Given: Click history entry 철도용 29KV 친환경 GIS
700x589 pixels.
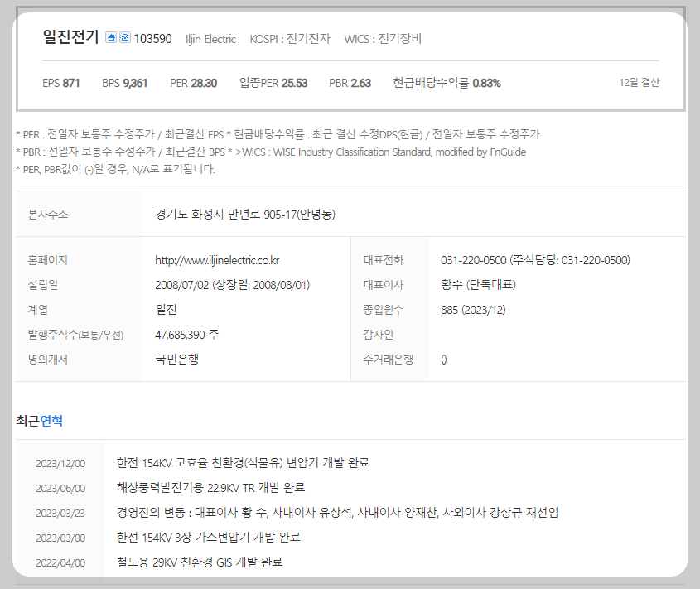Looking at the screenshot, I should click(200, 562).
